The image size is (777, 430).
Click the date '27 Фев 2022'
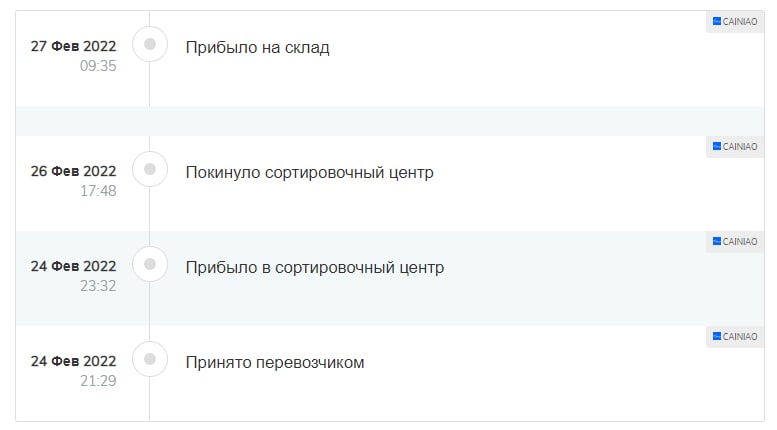tap(73, 46)
